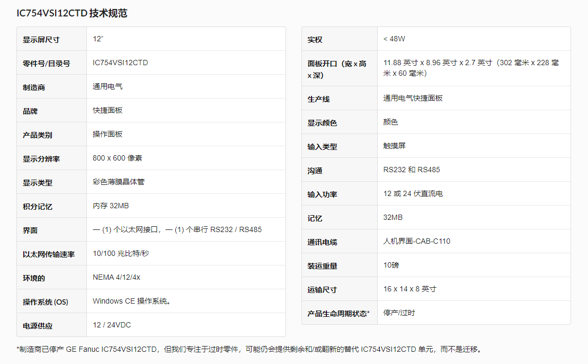Select the 显示类型 value 彩色薄膜晶体管
Screen dimensions: 588x364
coord(115,182)
